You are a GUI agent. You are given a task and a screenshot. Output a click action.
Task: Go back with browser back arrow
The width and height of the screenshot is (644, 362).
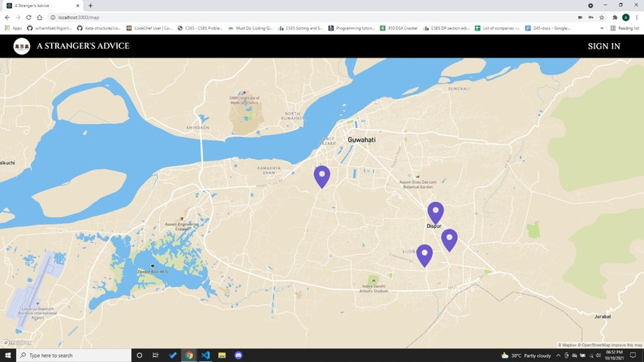[x=7, y=18]
